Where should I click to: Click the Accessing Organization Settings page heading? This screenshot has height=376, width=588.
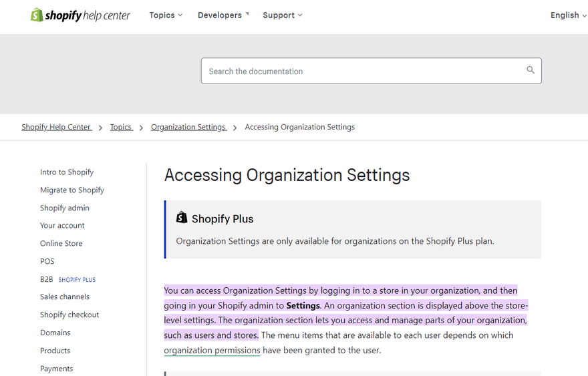[287, 176]
